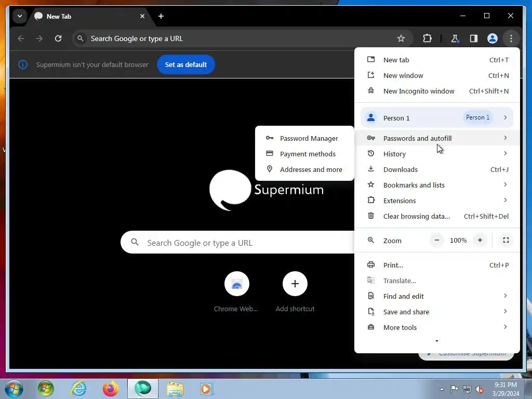Image resolution: width=532 pixels, height=399 pixels.
Task: Expand Save and share chevron
Action: click(x=505, y=312)
